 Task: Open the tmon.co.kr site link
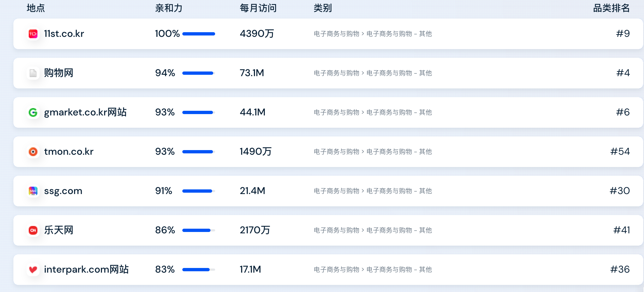pyautogui.click(x=69, y=151)
